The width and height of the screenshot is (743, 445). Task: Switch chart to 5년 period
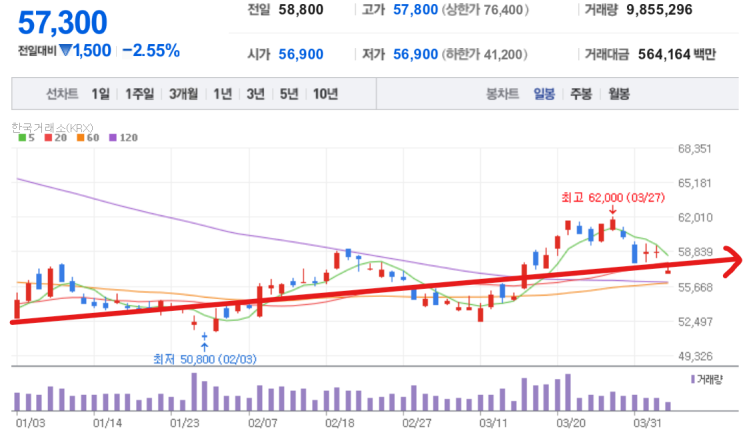click(289, 94)
